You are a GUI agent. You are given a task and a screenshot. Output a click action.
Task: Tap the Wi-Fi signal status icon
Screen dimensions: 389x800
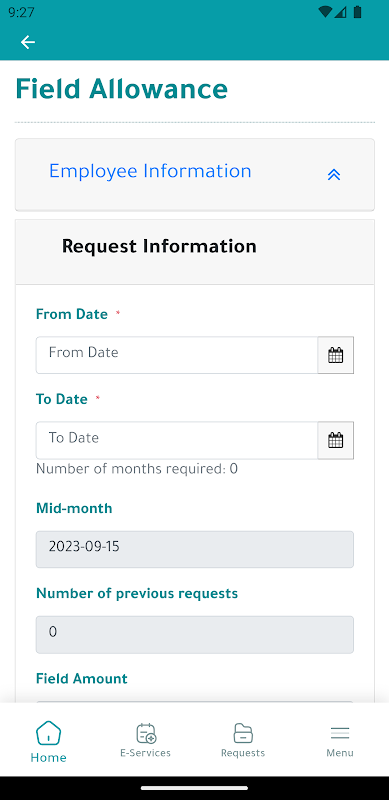324,12
